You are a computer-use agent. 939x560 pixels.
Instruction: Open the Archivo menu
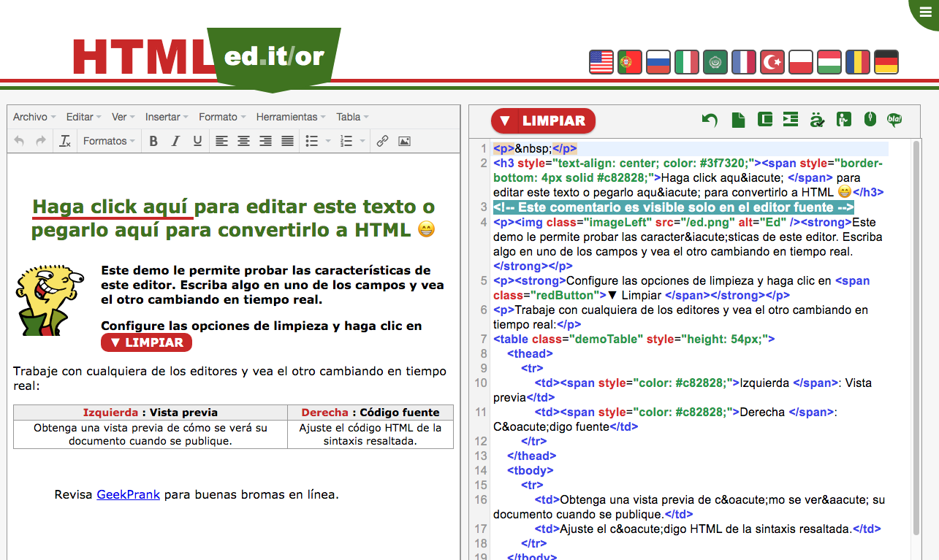point(34,117)
